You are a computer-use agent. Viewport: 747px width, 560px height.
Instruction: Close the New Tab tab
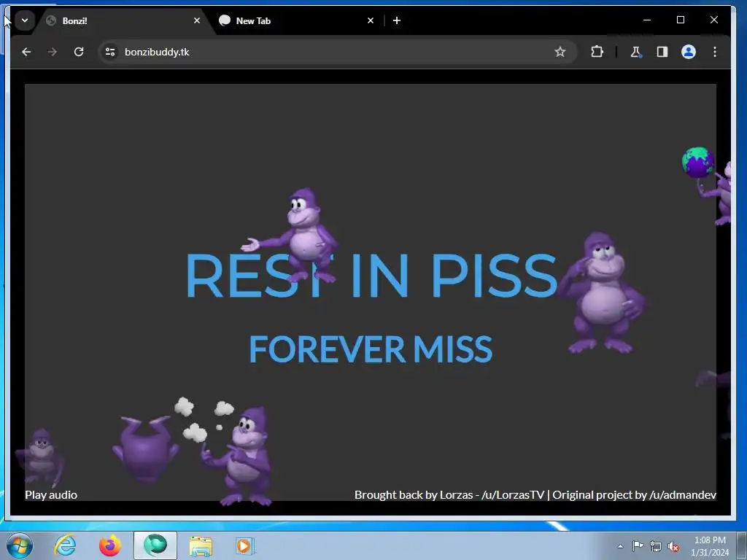point(371,20)
